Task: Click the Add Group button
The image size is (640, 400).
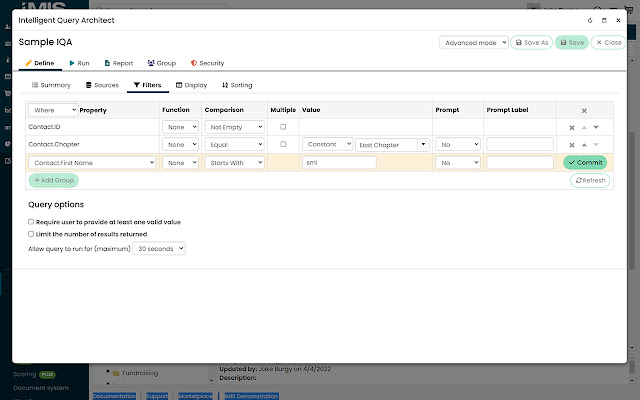Action: pyautogui.click(x=53, y=180)
